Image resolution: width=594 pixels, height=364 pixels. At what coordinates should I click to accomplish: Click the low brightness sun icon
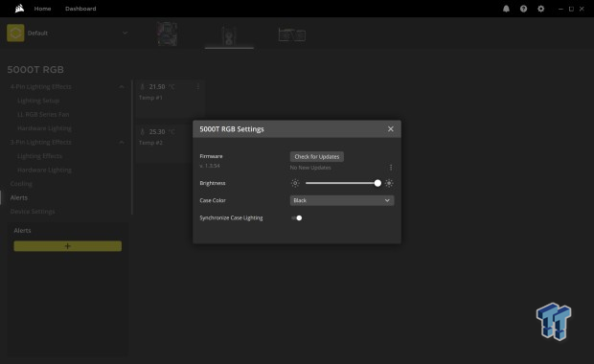(x=295, y=183)
